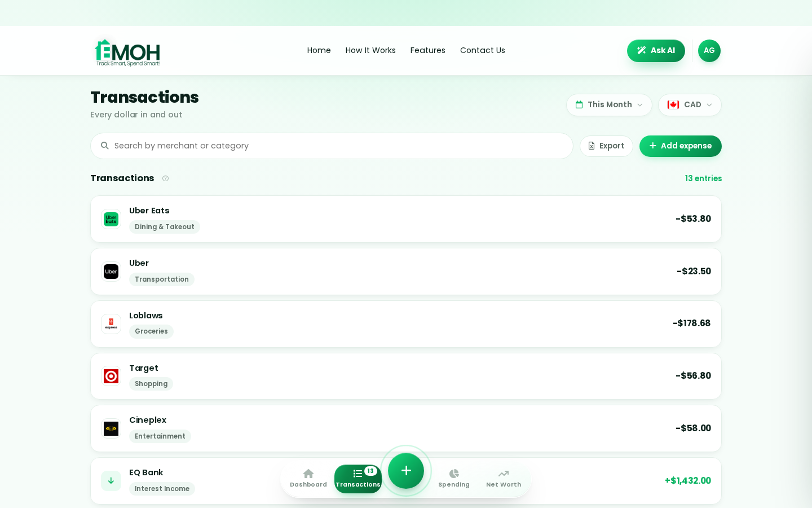Focus the merchant or category search field
Image resolution: width=812 pixels, height=508 pixels.
pos(332,146)
